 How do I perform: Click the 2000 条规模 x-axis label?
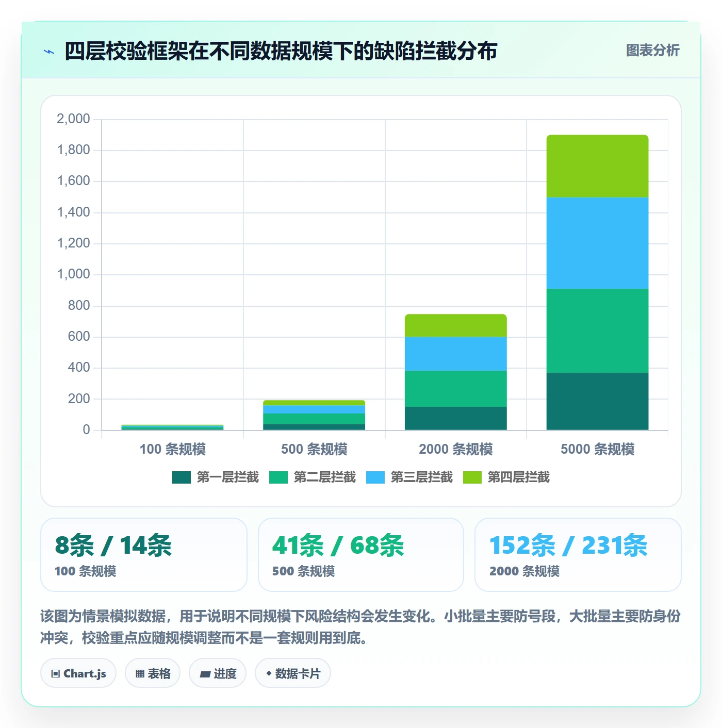(x=456, y=449)
